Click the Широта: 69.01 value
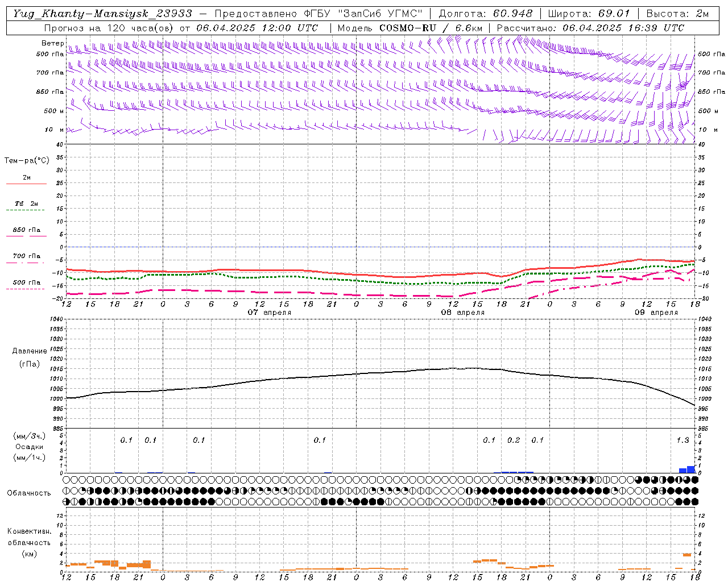This screenshot has width=728, height=582. click(589, 14)
